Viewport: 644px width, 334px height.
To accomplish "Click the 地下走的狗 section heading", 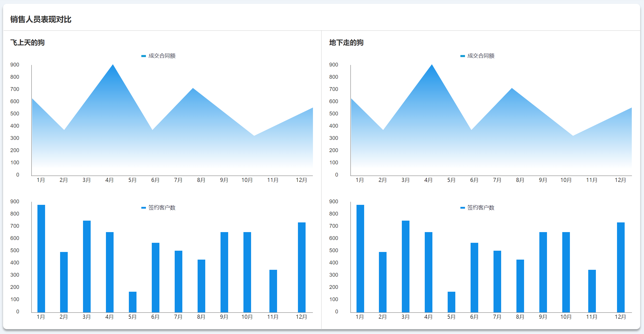I will point(346,43).
